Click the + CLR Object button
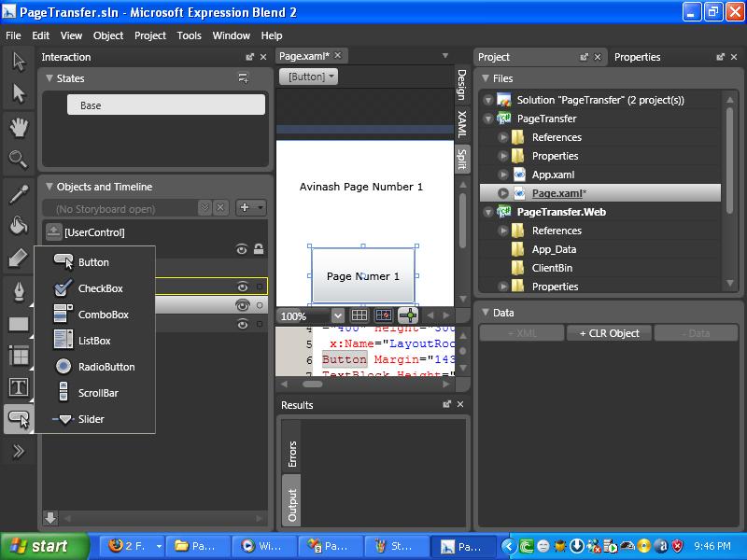Viewport: 747px width, 560px height. pyautogui.click(x=610, y=333)
